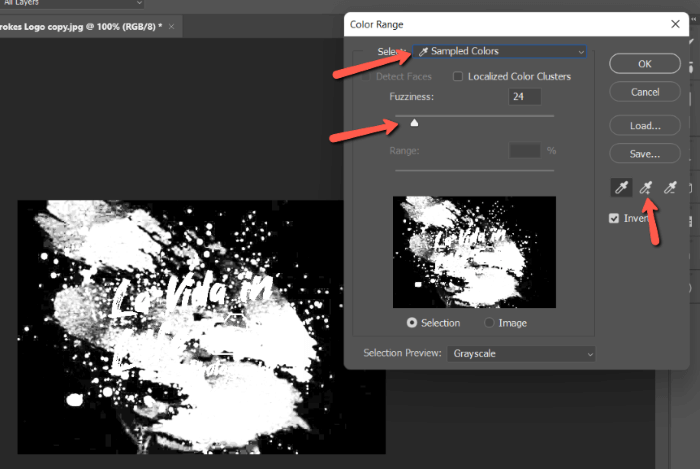Select the Add to Sample eyedropper

click(646, 187)
